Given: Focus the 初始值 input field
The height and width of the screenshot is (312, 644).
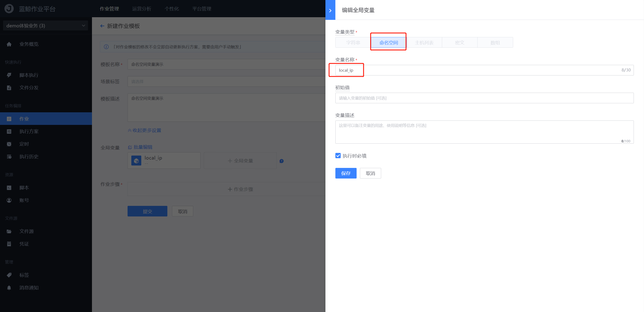Looking at the screenshot, I should (x=484, y=98).
